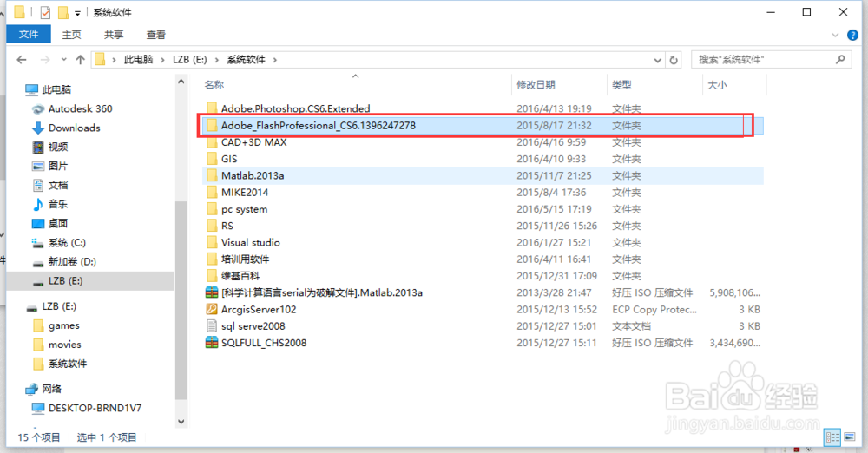Open the help question mark icon
Screen dimensions: 868x453
(x=852, y=35)
